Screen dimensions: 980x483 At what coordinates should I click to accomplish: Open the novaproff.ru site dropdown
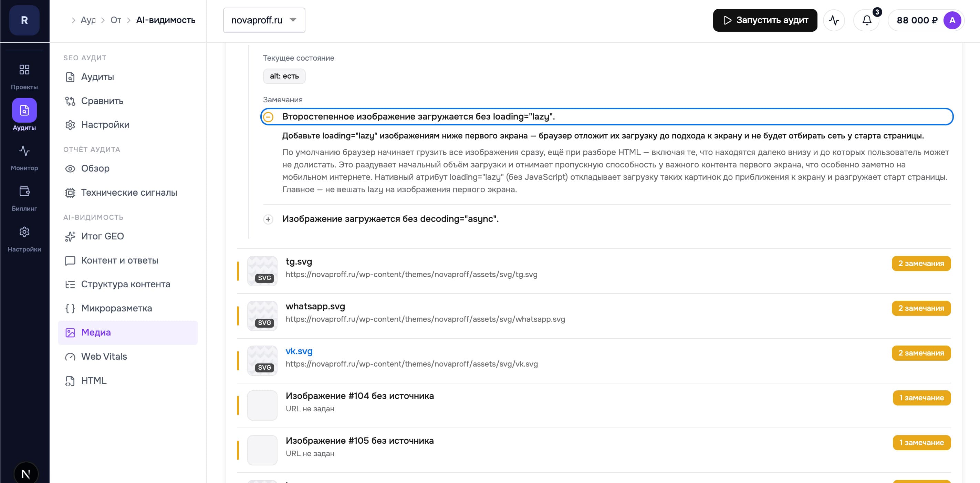pos(264,20)
